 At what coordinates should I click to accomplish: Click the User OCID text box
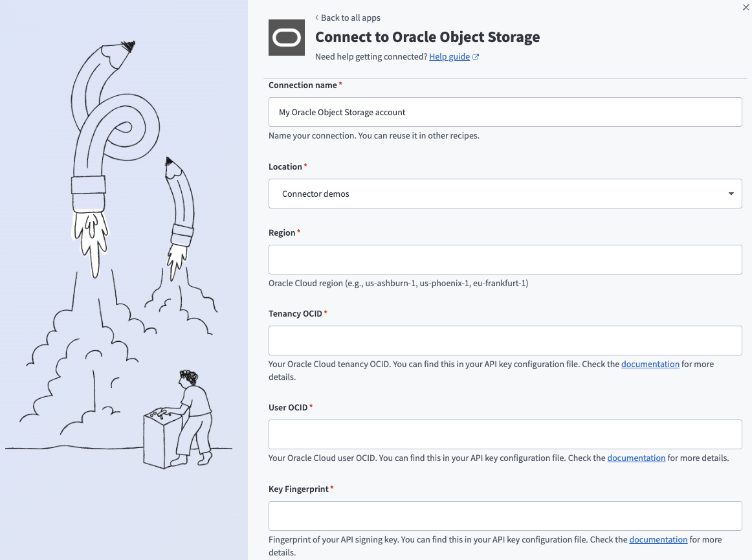tap(505, 434)
